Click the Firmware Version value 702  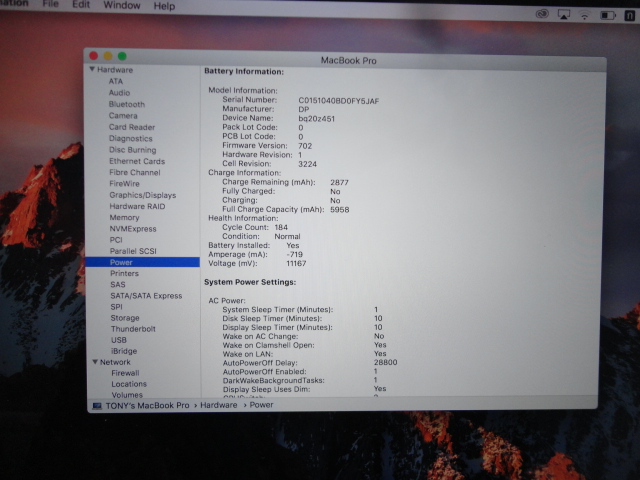pos(305,146)
